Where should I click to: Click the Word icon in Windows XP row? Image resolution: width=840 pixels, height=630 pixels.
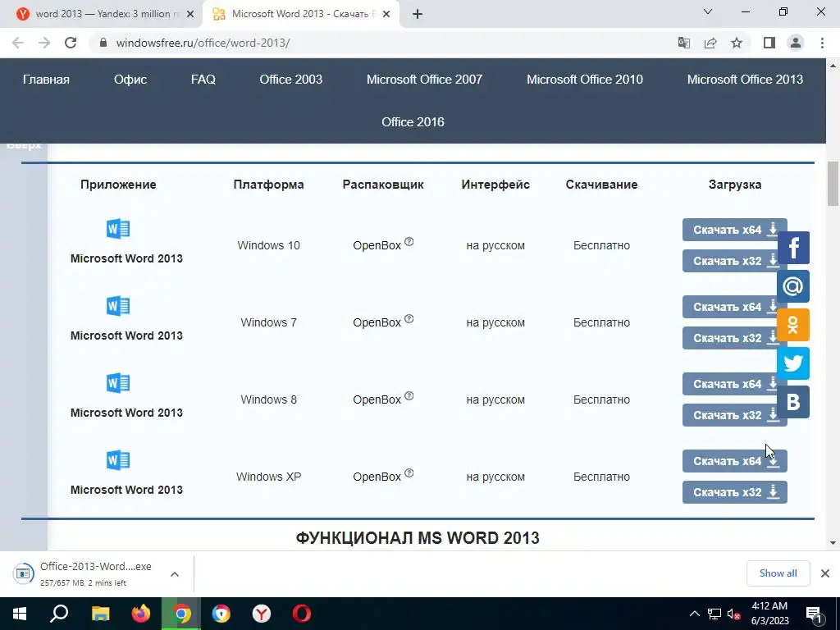[x=118, y=460]
